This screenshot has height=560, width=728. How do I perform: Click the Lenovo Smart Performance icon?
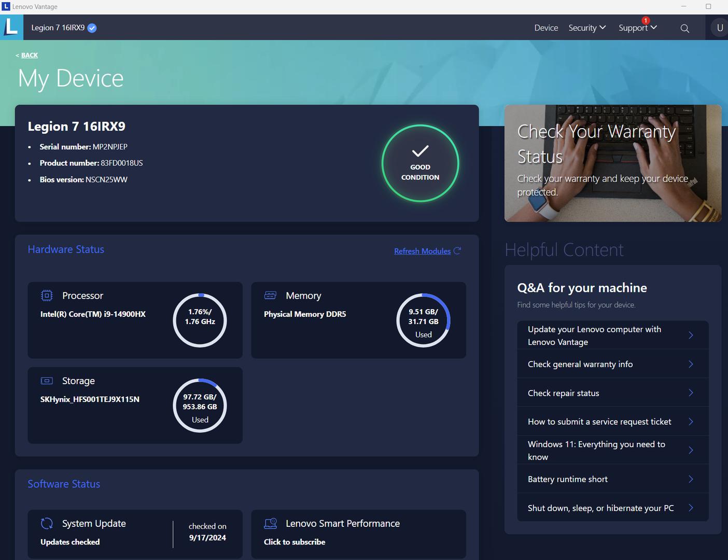[270, 524]
